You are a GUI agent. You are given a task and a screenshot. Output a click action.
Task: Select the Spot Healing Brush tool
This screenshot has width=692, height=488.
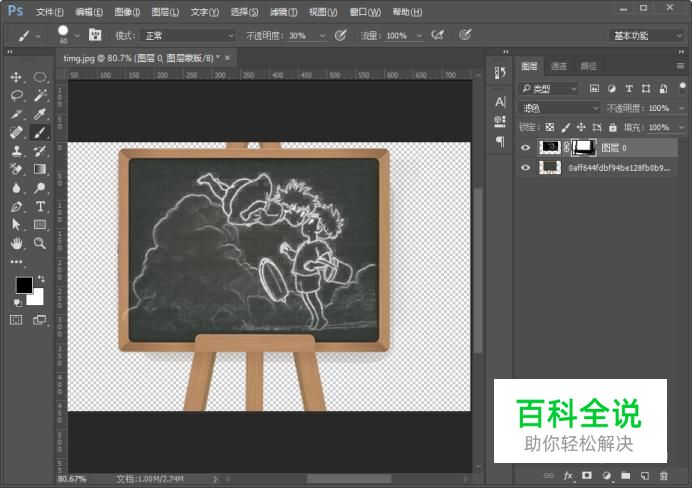[x=16, y=132]
